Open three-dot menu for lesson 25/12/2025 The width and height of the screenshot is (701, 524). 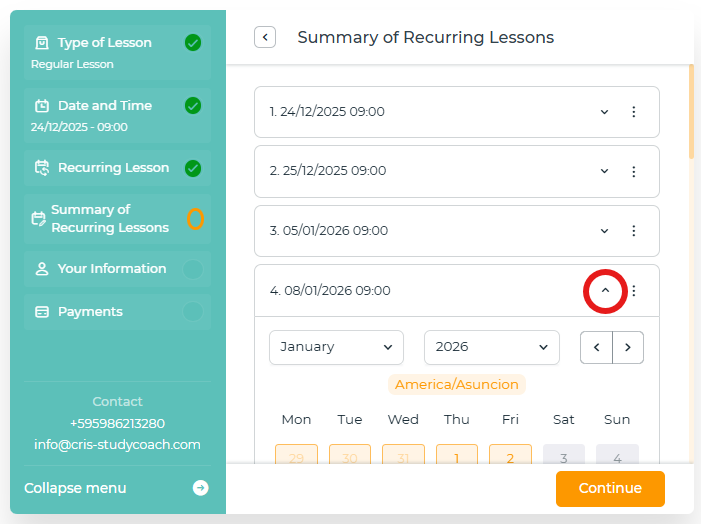pos(633,171)
